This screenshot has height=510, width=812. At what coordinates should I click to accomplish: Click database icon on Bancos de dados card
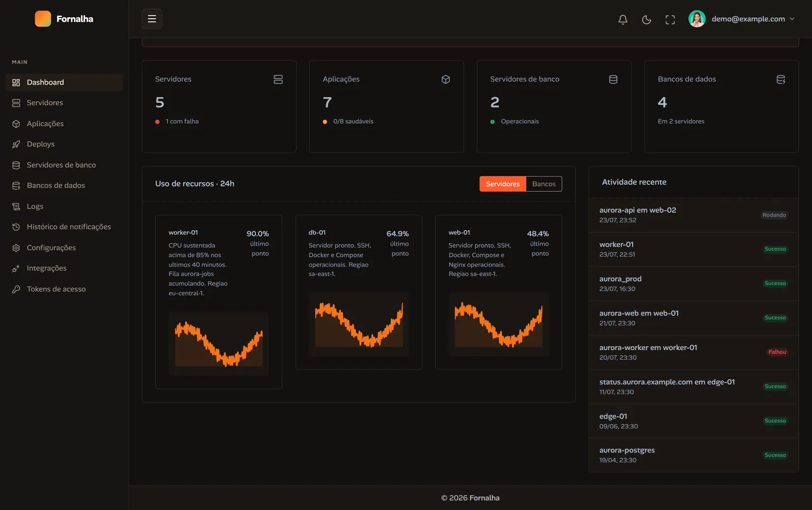coord(781,79)
